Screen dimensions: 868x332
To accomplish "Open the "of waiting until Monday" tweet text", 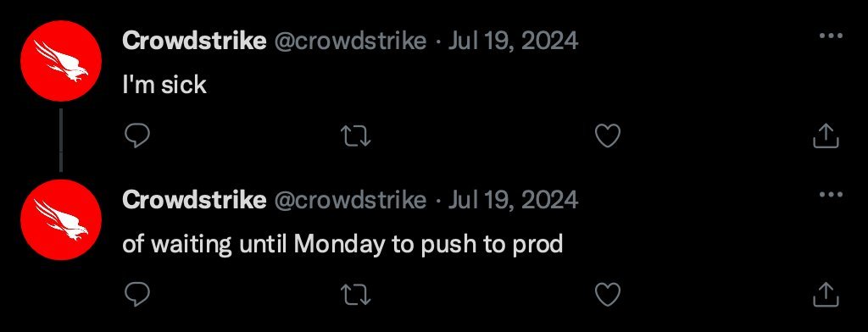I will pos(342,244).
